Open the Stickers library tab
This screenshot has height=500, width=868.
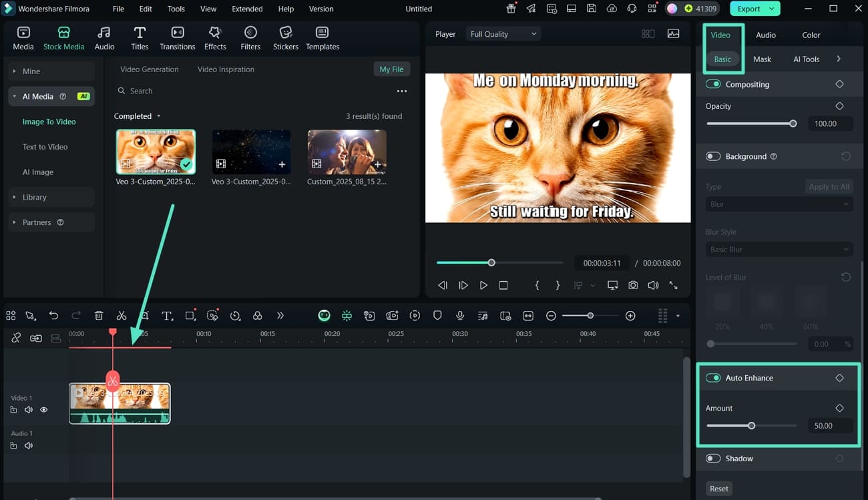click(x=285, y=39)
